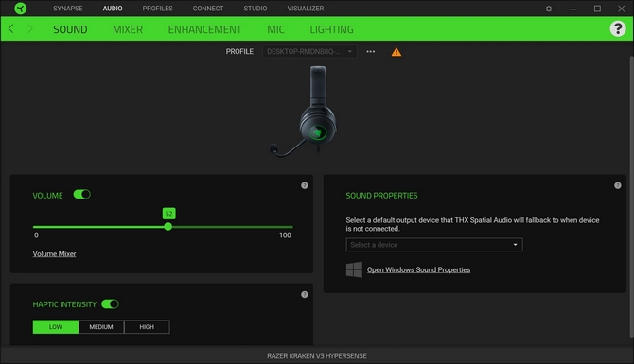This screenshot has height=364, width=634.
Task: Open the Volume Mixer link
Action: click(x=54, y=253)
